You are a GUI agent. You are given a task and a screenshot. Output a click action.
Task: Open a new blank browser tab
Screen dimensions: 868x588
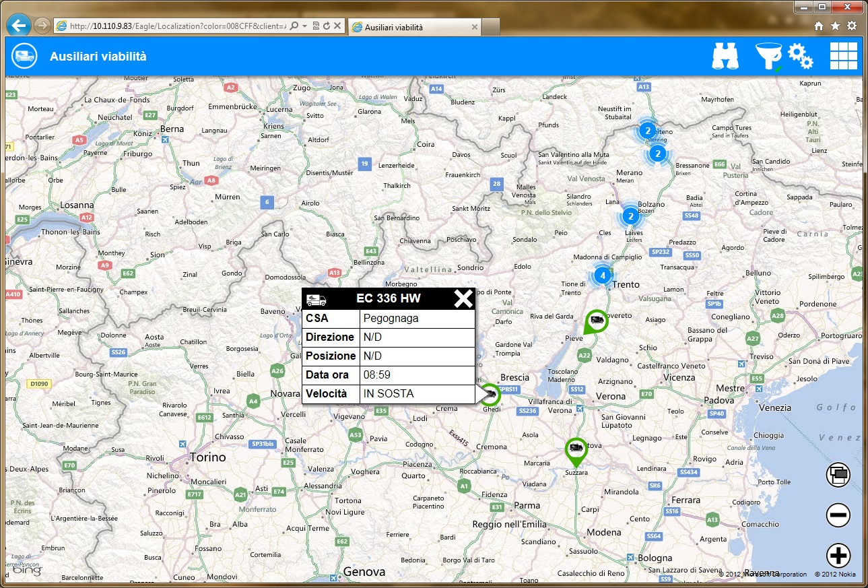491,27
